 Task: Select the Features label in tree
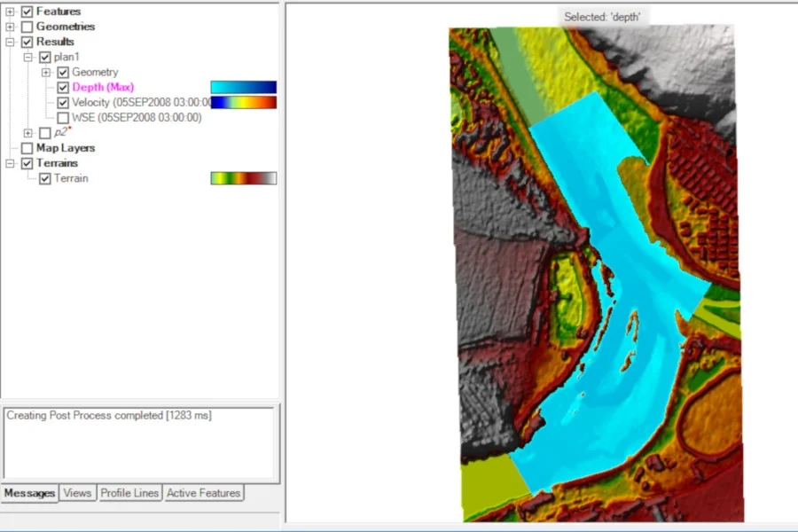(x=59, y=12)
